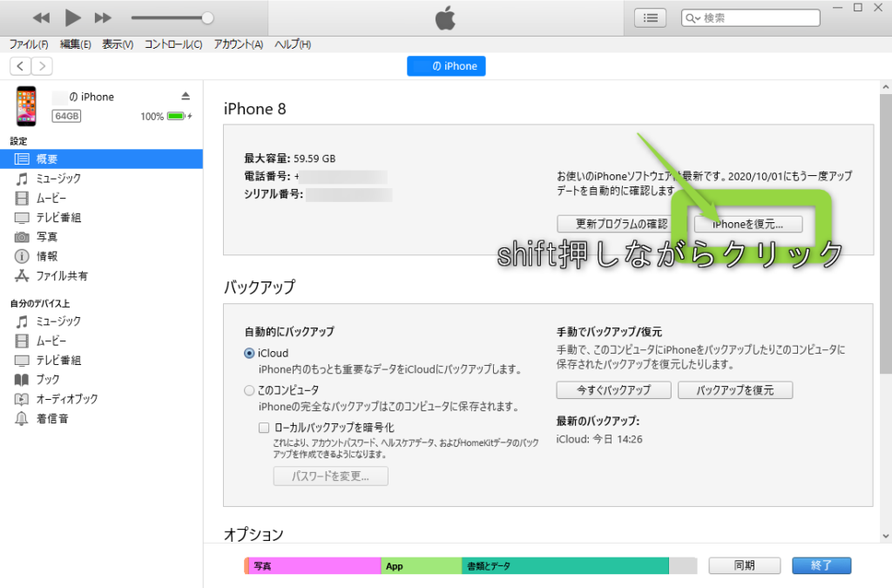Image resolution: width=892 pixels, height=588 pixels.
Task: Open the ファイル(F) menu
Action: tap(29, 44)
